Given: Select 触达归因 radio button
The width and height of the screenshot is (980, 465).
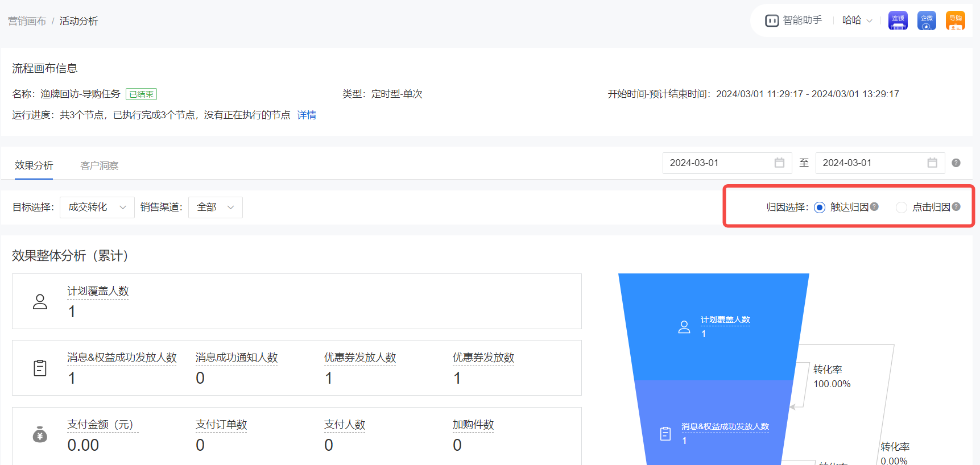Looking at the screenshot, I should click(820, 207).
